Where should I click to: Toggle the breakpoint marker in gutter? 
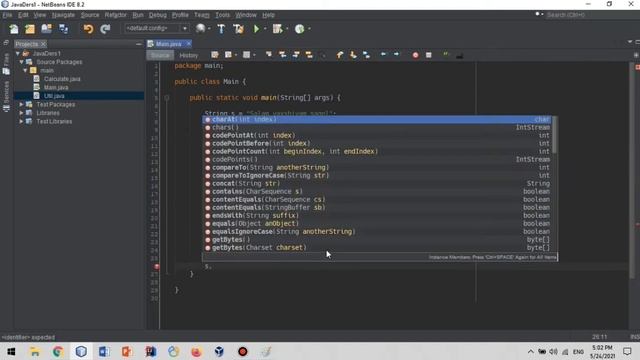click(157, 267)
